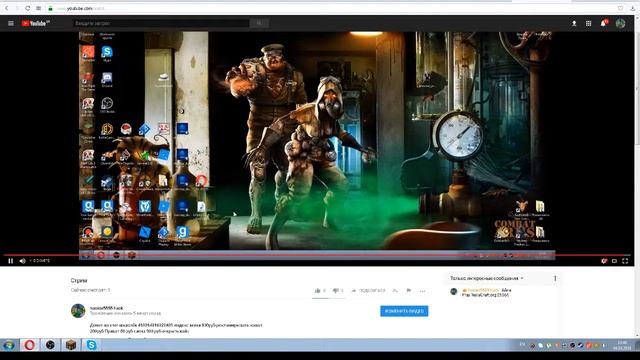Open the Minecraft block taskbar icon
Image resolution: width=640 pixels, height=360 pixels.
(71, 345)
